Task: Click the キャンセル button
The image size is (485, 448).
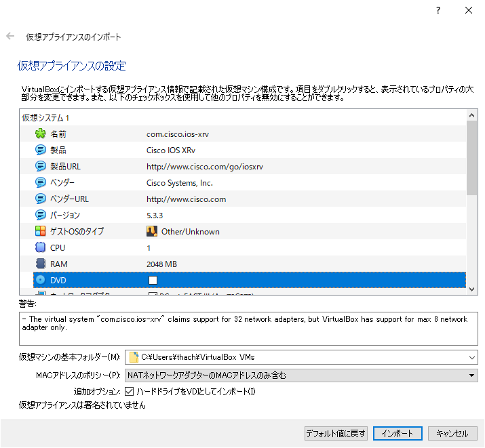Action: 452,434
